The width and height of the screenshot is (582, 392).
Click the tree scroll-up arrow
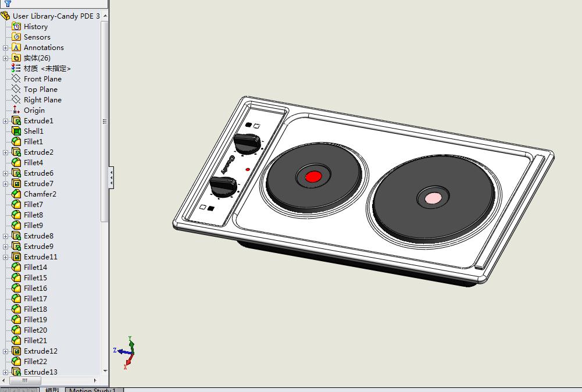tap(105, 16)
